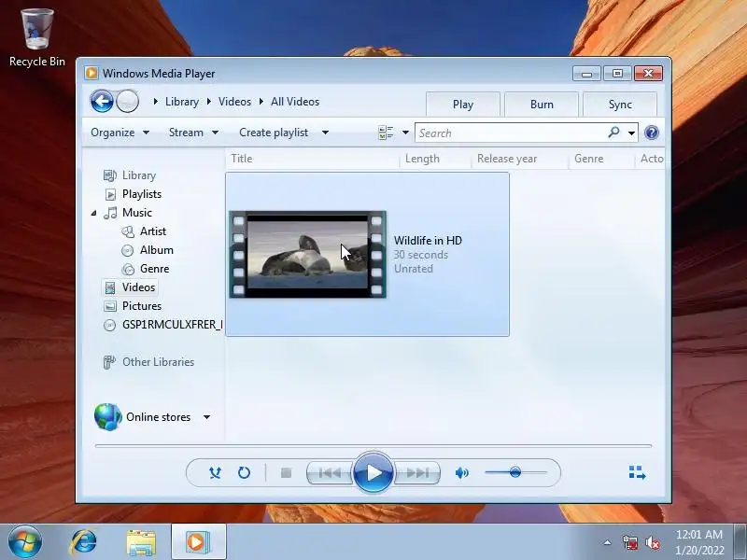The width and height of the screenshot is (747, 560).
Task: Show hidden tray icons
Action: tap(608, 542)
